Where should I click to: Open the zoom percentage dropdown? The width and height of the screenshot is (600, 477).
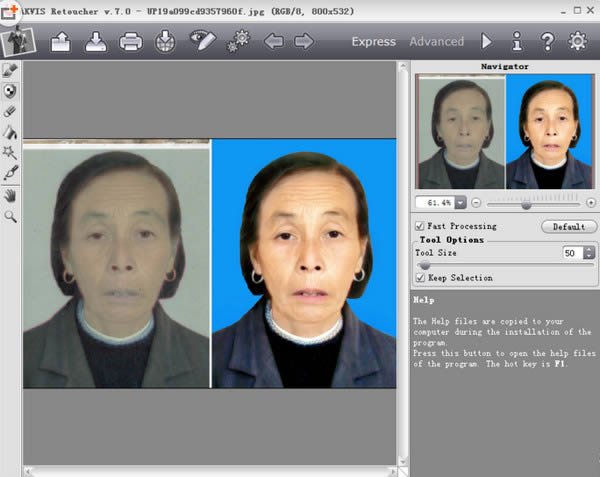[460, 202]
